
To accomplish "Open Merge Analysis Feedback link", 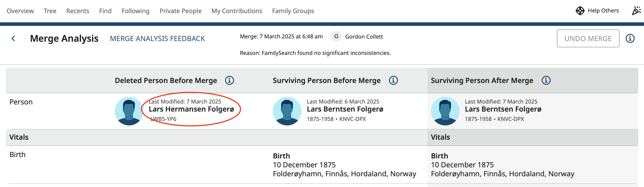I will pyautogui.click(x=157, y=39).
